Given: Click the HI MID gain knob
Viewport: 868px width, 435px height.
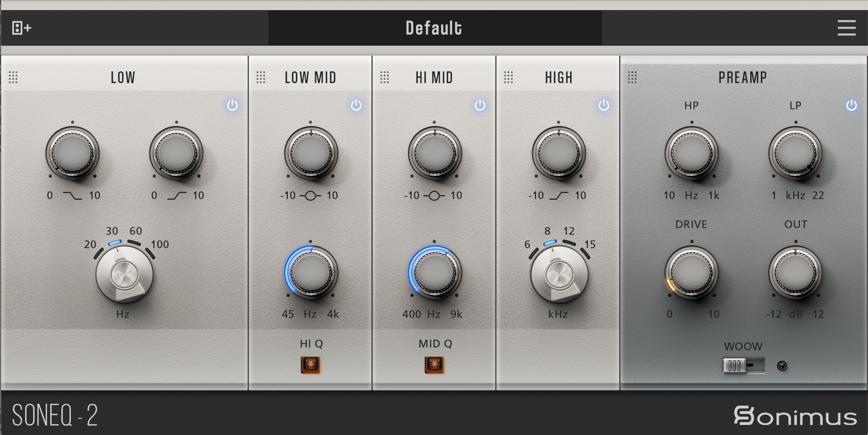Looking at the screenshot, I should click(435, 152).
